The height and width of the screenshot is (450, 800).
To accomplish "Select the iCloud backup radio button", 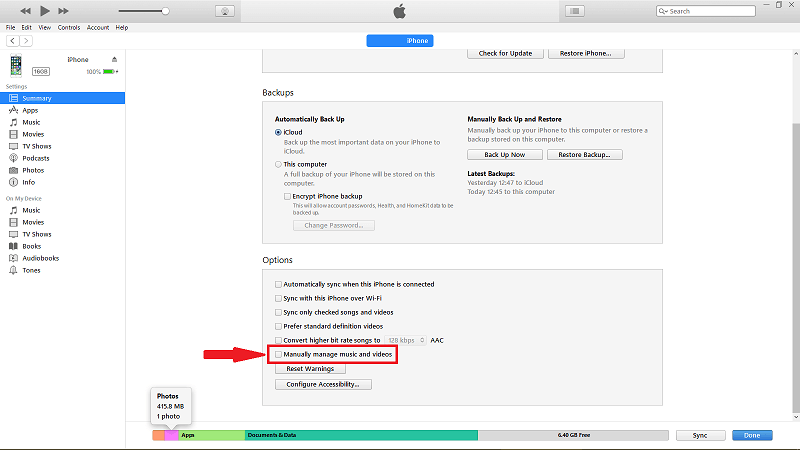I will pos(278,132).
